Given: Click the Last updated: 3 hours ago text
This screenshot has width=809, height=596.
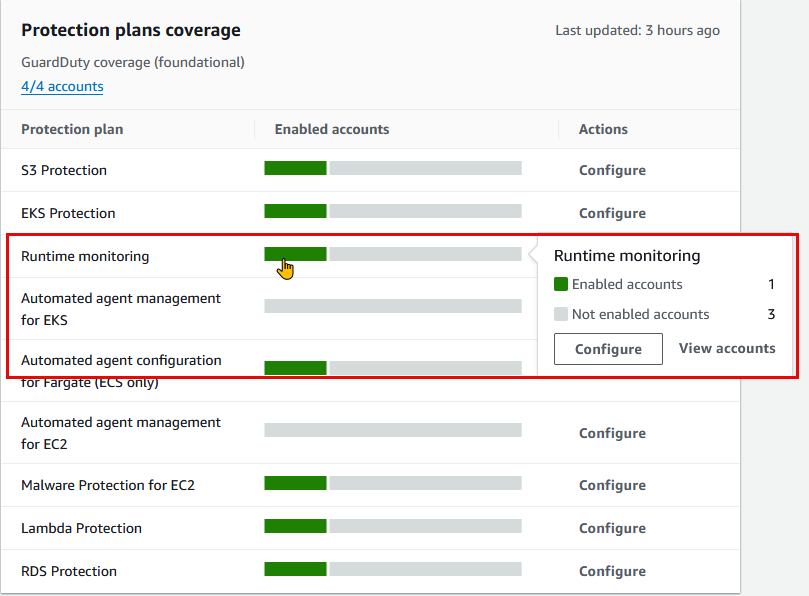Looking at the screenshot, I should [637, 30].
